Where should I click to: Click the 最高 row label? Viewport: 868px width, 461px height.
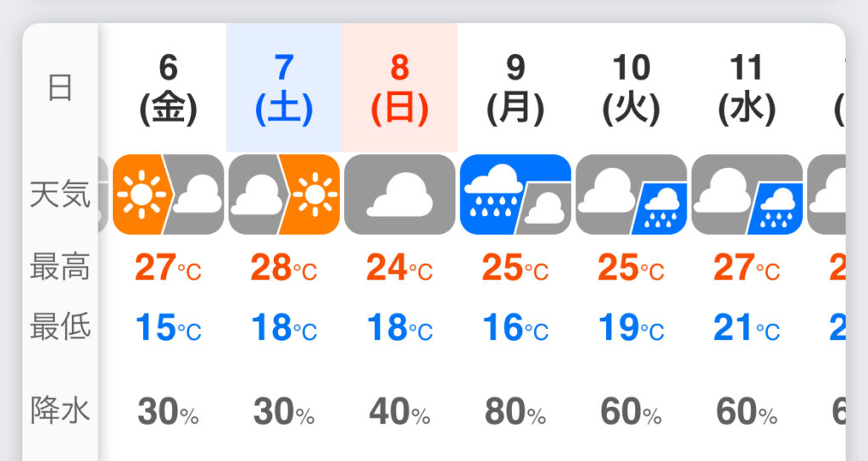coord(60,267)
